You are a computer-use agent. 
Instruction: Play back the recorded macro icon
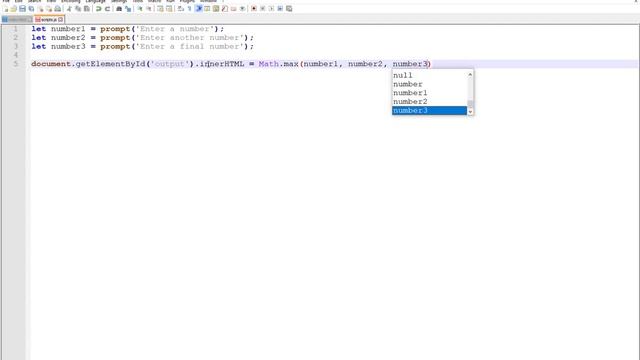coord(271,9)
